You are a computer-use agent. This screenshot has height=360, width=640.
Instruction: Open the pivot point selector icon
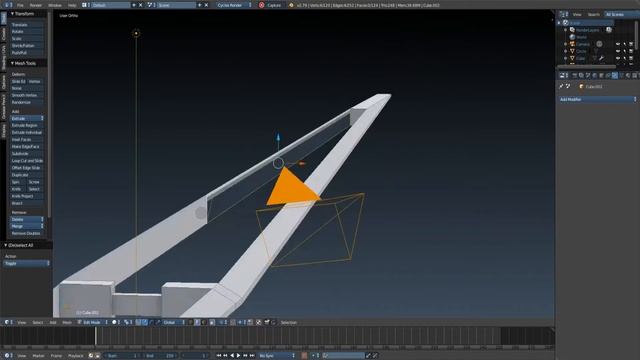click(x=127, y=322)
